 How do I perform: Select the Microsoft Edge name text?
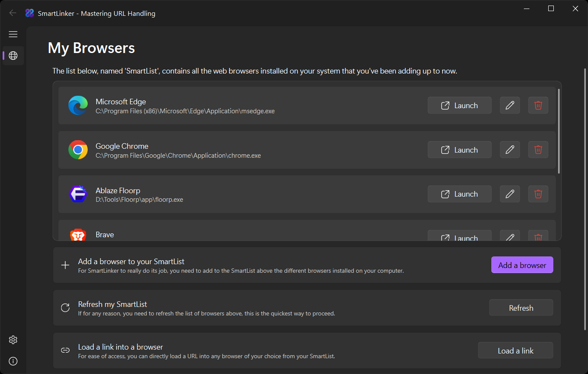[121, 101]
